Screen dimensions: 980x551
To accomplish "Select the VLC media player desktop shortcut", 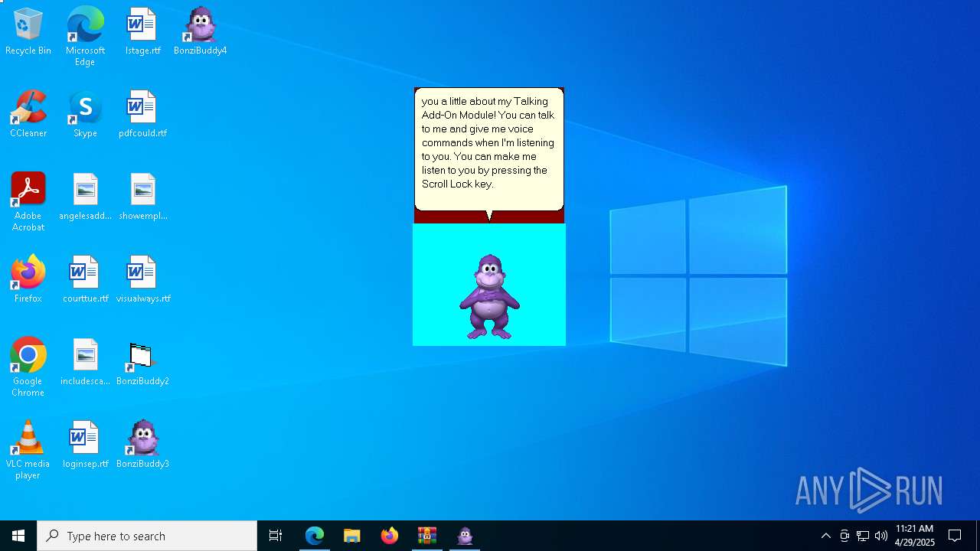I will pos(28,450).
